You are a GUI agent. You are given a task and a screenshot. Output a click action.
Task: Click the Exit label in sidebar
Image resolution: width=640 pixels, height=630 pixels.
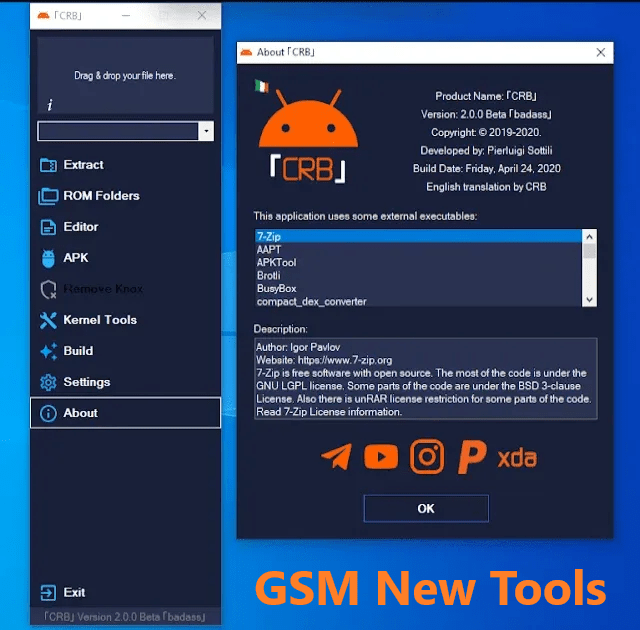point(74,592)
